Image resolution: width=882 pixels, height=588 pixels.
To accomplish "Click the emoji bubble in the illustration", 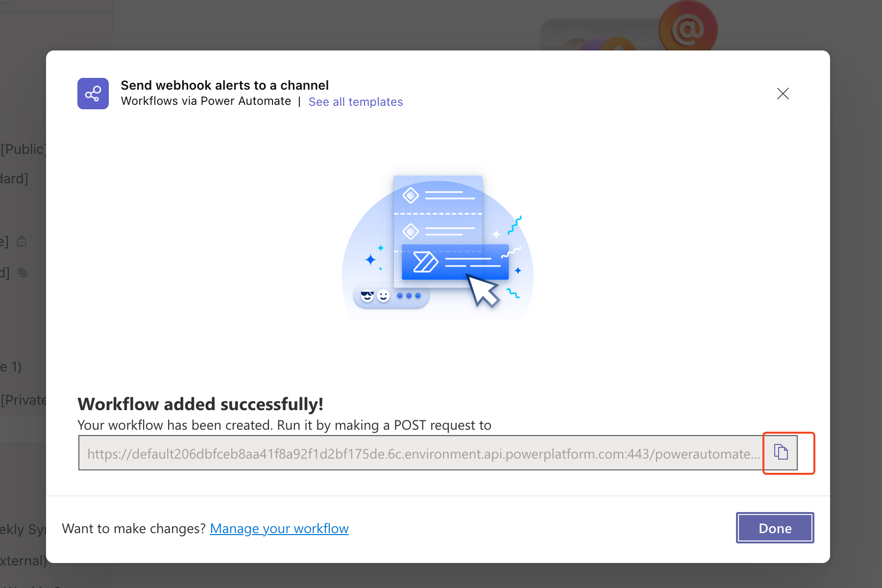I will point(391,296).
